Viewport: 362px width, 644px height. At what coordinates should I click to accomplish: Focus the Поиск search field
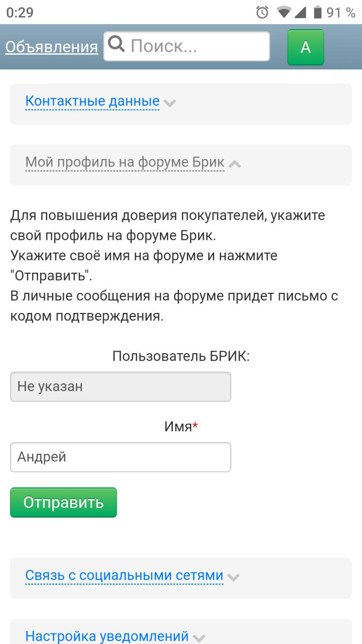196,46
